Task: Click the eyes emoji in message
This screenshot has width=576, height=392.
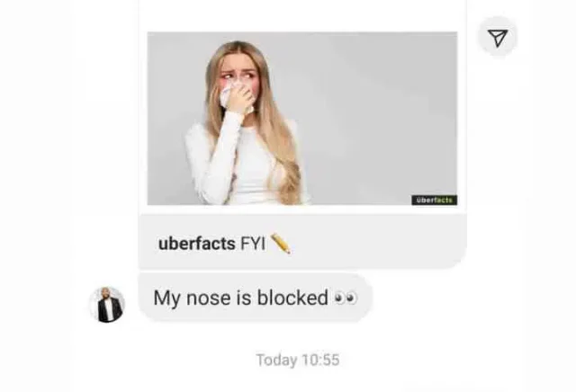Action: pyautogui.click(x=346, y=298)
